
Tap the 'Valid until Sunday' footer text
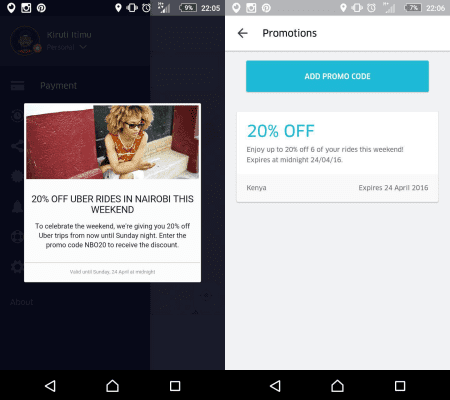click(112, 272)
